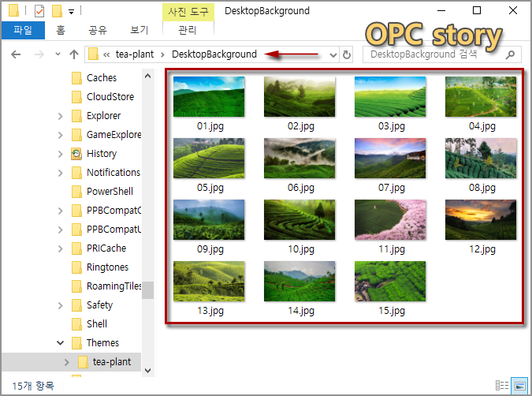This screenshot has height=396, width=532.
Task: Open the address bar history dropdown
Action: pos(333,54)
